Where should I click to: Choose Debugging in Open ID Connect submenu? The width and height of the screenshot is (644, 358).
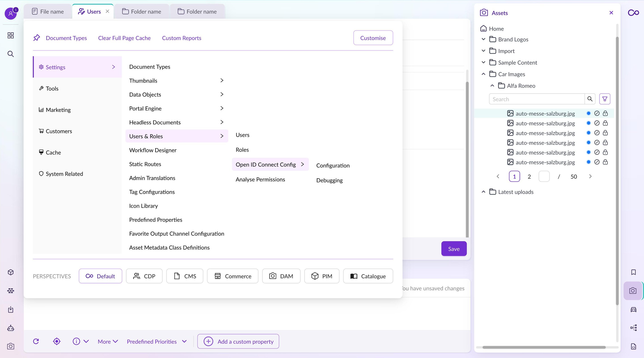(329, 180)
